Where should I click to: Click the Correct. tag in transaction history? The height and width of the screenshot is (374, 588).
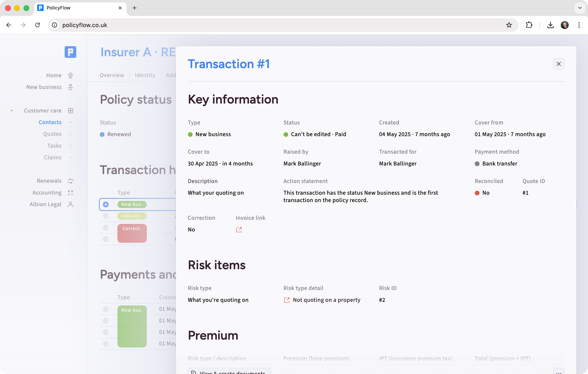[x=132, y=233]
